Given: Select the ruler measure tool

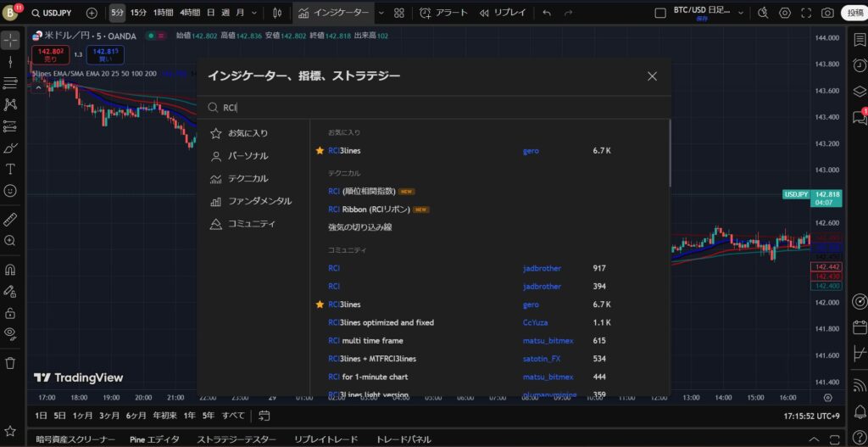Looking at the screenshot, I should pos(10,220).
